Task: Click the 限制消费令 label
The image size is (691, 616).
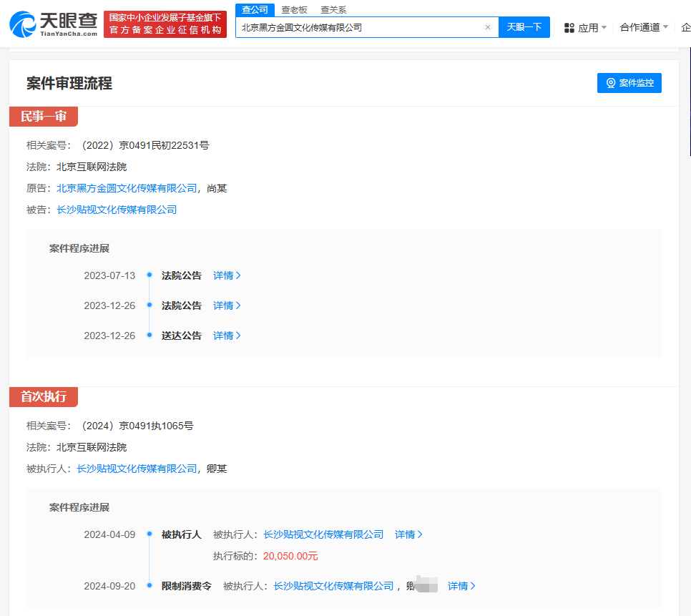Action: pos(187,587)
